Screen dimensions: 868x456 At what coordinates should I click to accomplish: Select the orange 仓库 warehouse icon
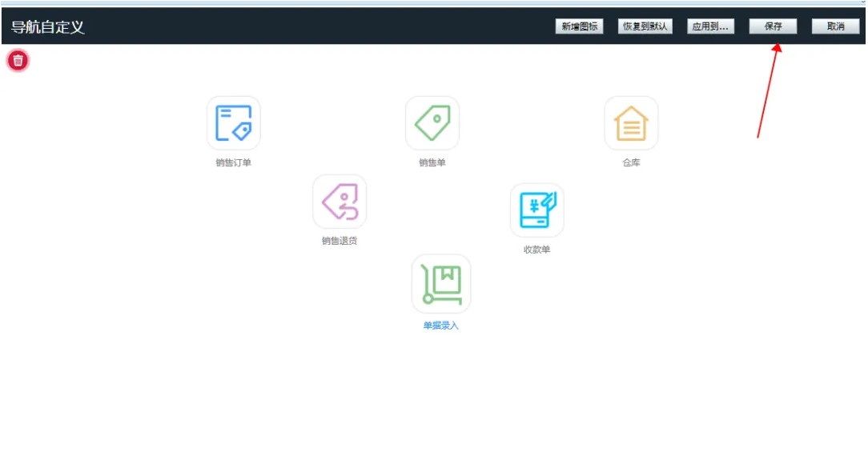[x=631, y=123]
